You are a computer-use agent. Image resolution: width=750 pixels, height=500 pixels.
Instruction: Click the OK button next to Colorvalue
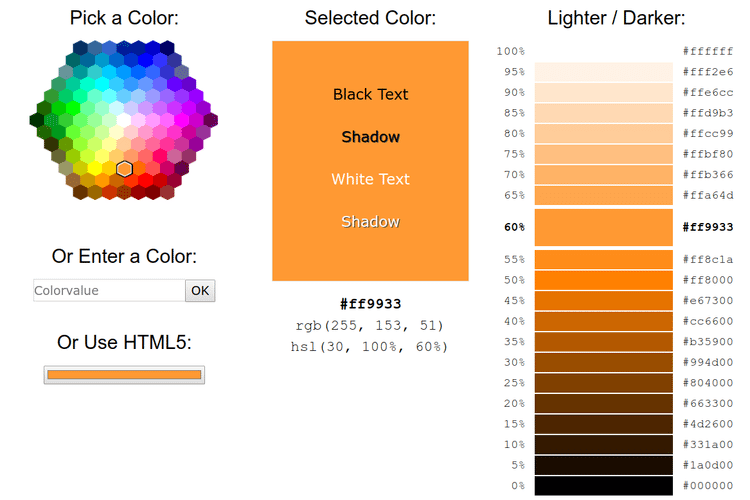[200, 290]
